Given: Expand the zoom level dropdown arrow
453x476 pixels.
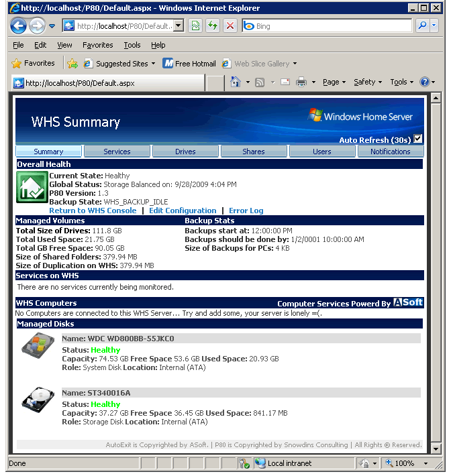Looking at the screenshot, I should pos(425,463).
